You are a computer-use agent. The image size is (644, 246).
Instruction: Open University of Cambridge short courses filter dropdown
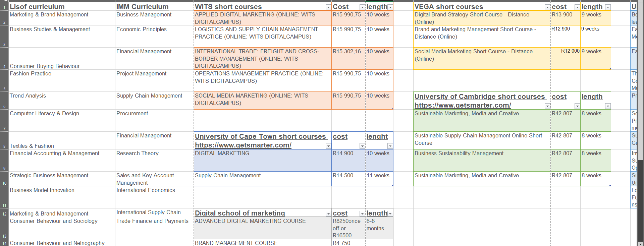[547, 106]
